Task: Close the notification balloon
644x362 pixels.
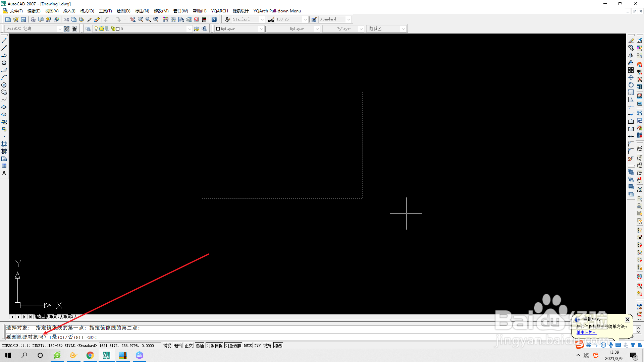Action: [627, 320]
